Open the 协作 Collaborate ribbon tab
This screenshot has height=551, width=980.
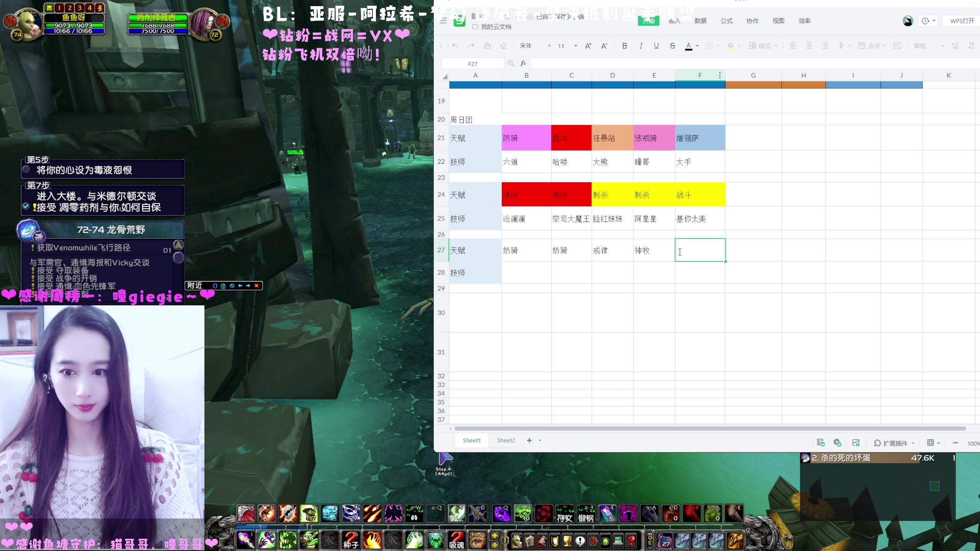[752, 21]
